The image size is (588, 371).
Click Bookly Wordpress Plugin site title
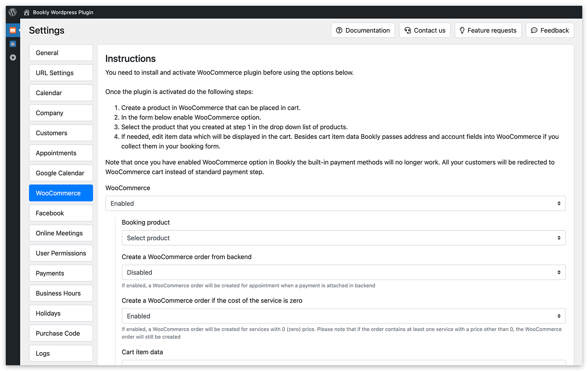coord(63,12)
